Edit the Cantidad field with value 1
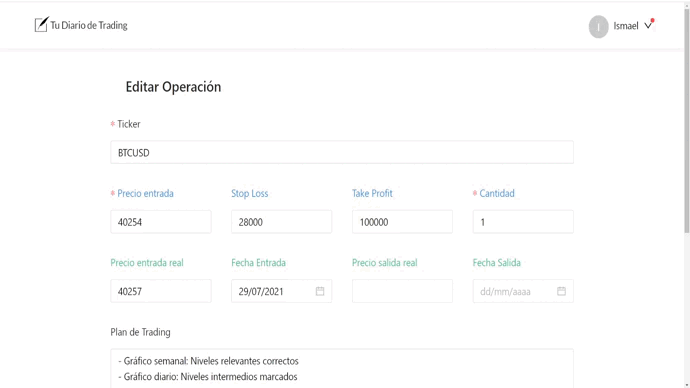This screenshot has height=388, width=690. tap(523, 222)
